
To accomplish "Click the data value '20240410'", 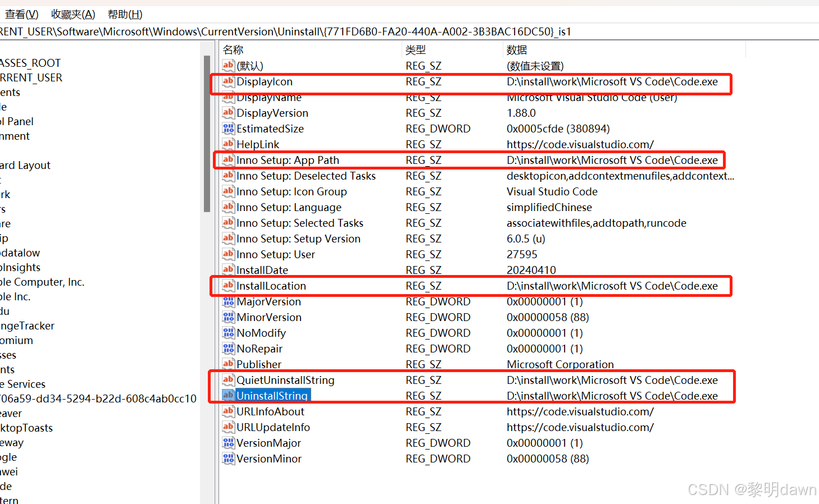I will pyautogui.click(x=531, y=270).
